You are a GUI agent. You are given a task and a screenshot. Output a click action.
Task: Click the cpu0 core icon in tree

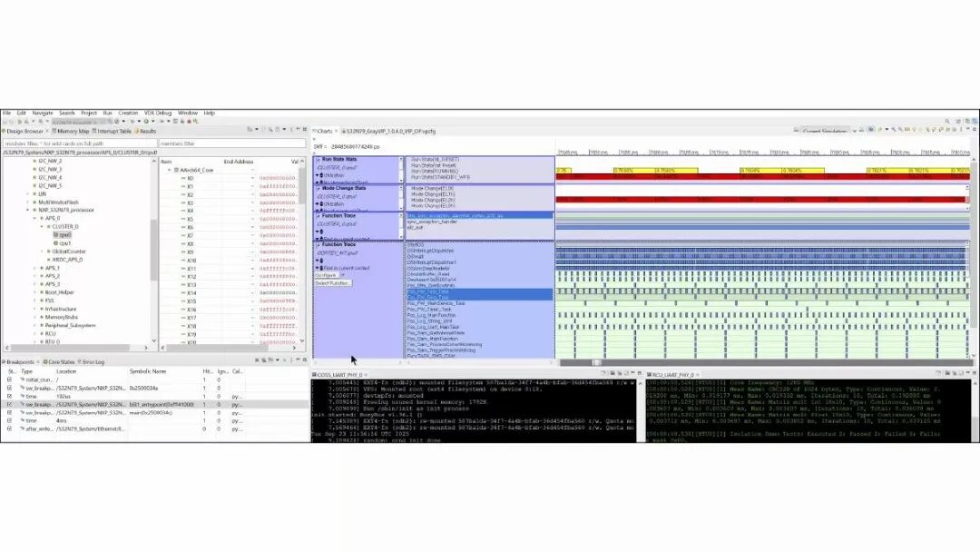click(x=56, y=235)
